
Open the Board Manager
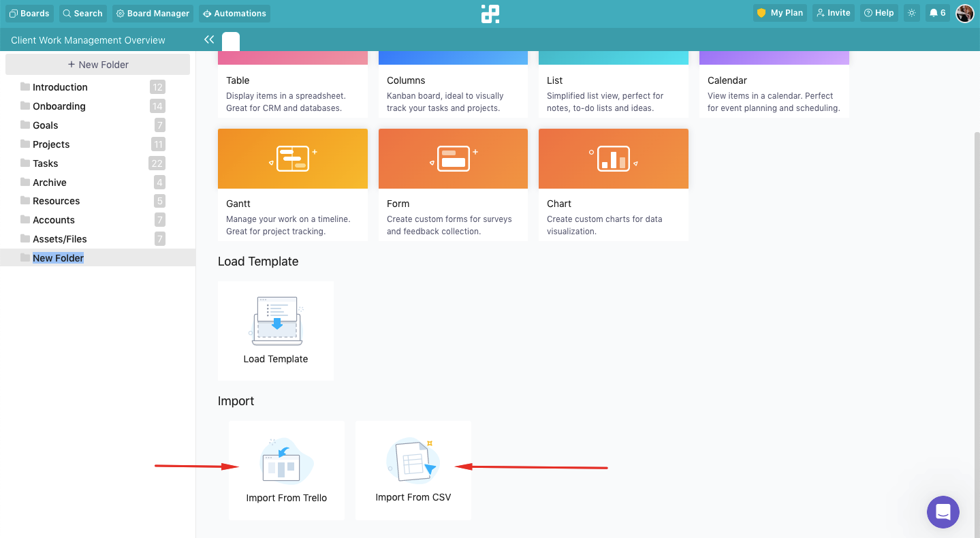click(153, 13)
